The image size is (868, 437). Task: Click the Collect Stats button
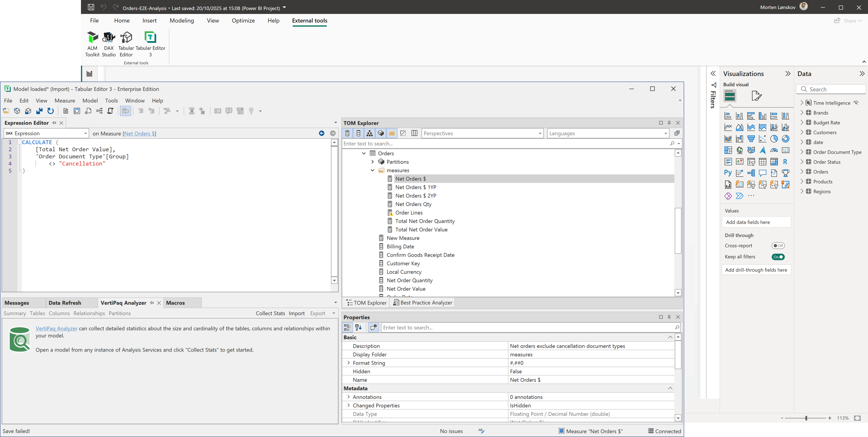(x=270, y=313)
